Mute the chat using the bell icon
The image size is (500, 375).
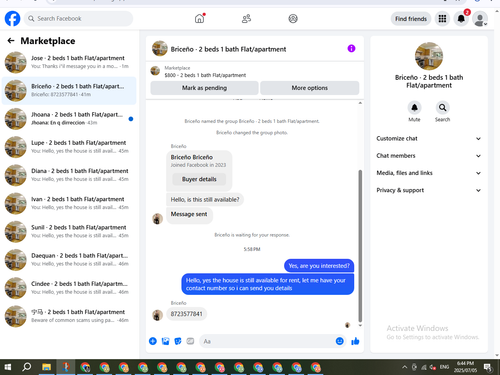[x=414, y=108]
